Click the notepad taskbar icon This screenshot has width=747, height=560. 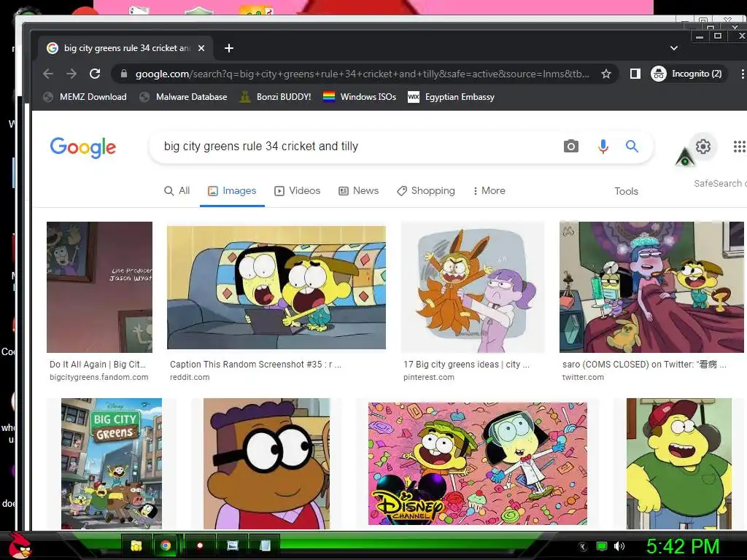click(266, 545)
